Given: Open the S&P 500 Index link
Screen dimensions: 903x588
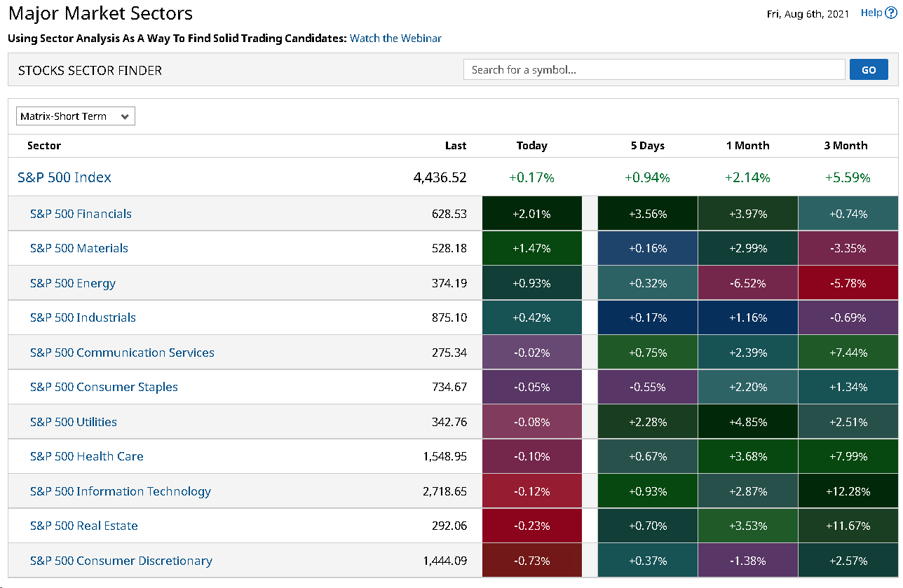Looking at the screenshot, I should pos(64,177).
